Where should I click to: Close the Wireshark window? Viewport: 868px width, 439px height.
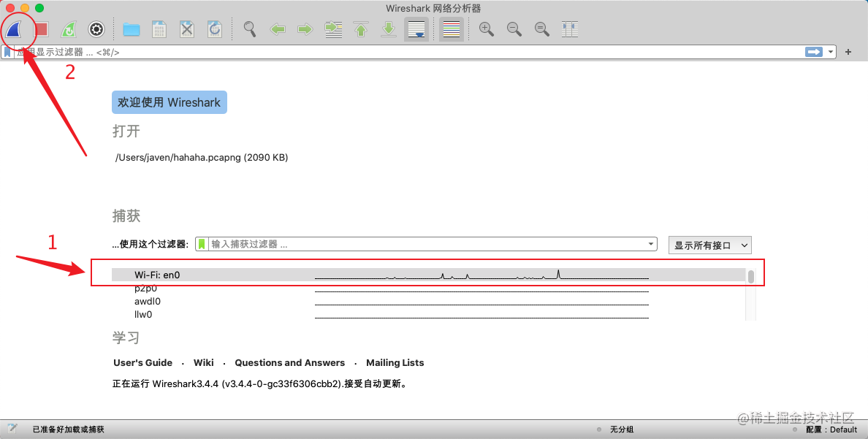(x=10, y=8)
